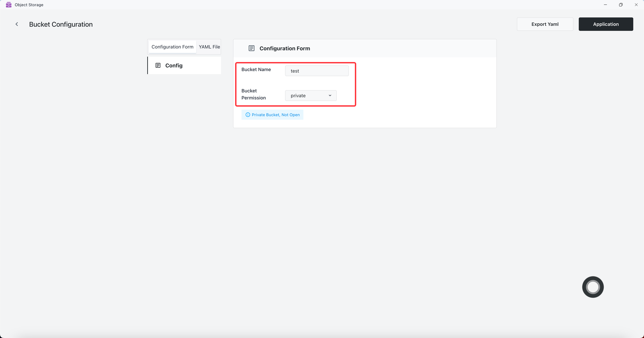Click the icon beside the Configuration Form heading
644x338 pixels.
pyautogui.click(x=251, y=48)
